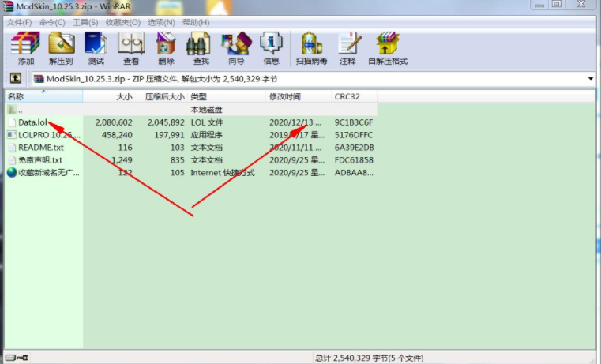Select README.txt in the file list
Image resolution: width=601 pixels, height=364 pixels.
click(40, 148)
